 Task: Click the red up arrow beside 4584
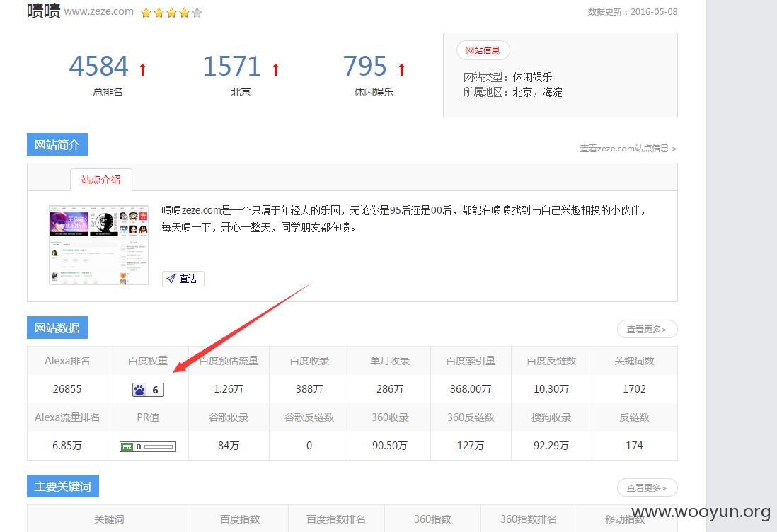click(143, 69)
